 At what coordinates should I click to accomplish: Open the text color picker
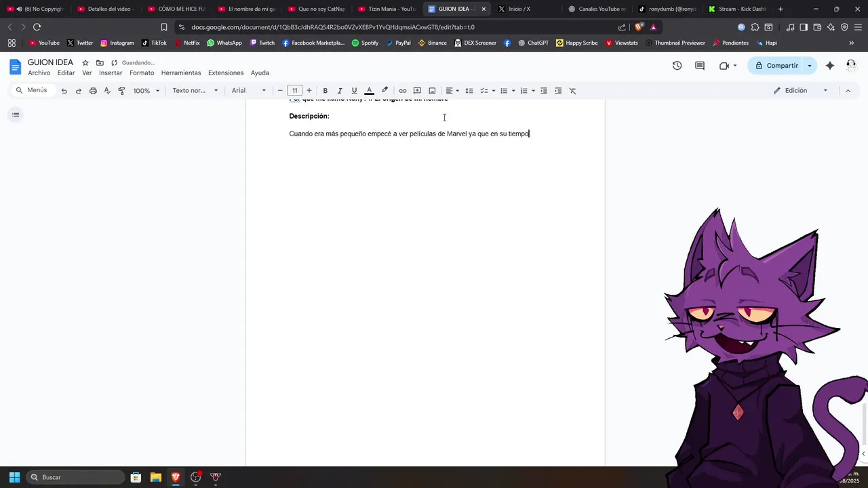369,91
